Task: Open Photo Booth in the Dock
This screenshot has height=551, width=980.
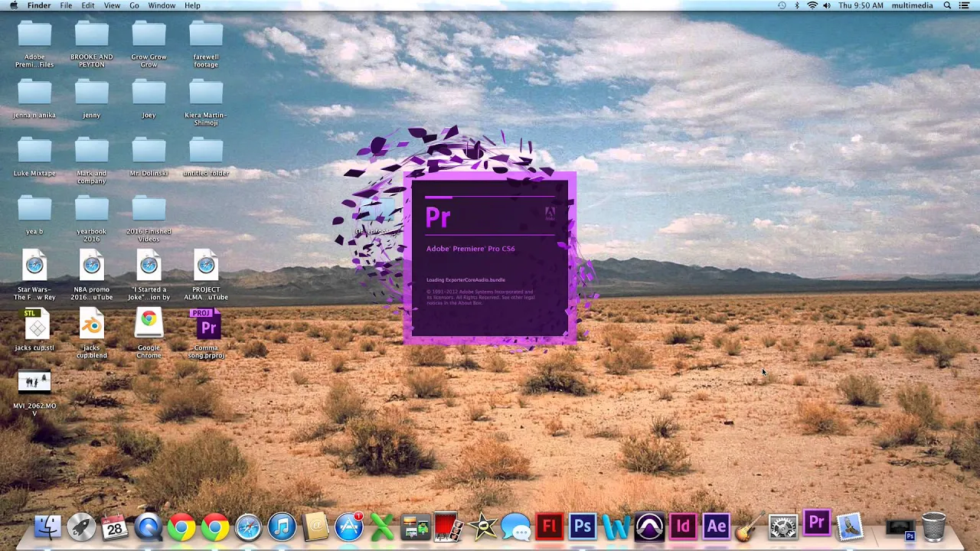Action: coord(449,527)
